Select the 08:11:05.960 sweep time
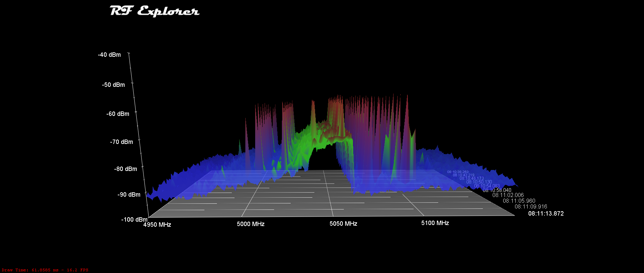Image resolution: width=644 pixels, height=273 pixels. [x=519, y=201]
